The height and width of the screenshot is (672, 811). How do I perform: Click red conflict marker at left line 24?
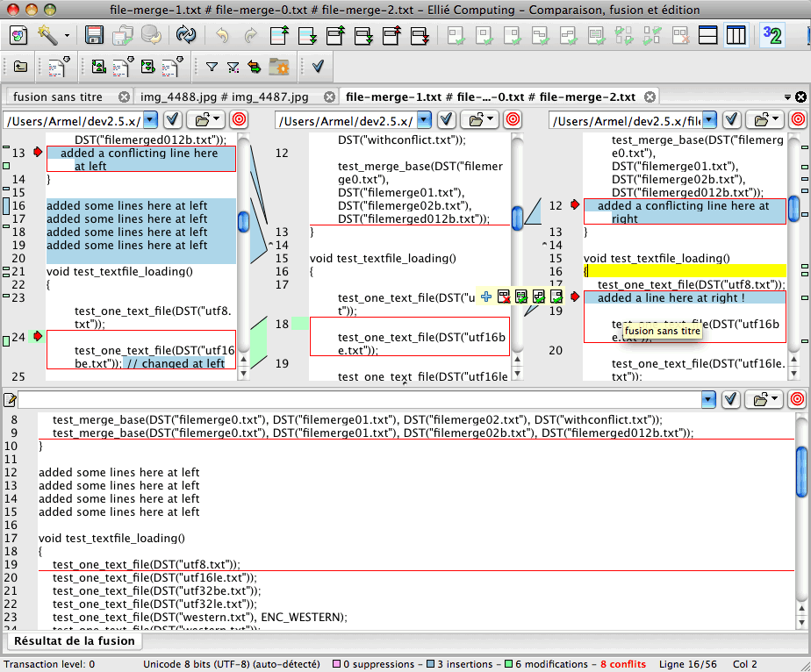coord(37,337)
